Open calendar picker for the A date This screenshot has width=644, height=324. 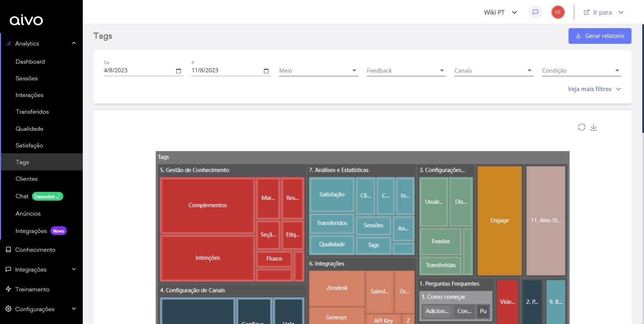point(266,71)
